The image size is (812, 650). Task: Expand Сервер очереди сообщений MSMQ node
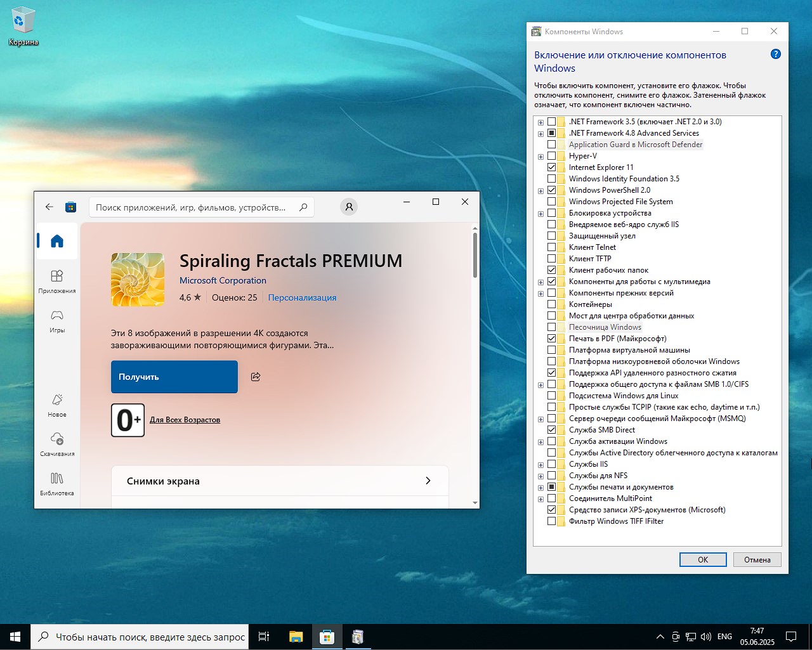point(540,419)
